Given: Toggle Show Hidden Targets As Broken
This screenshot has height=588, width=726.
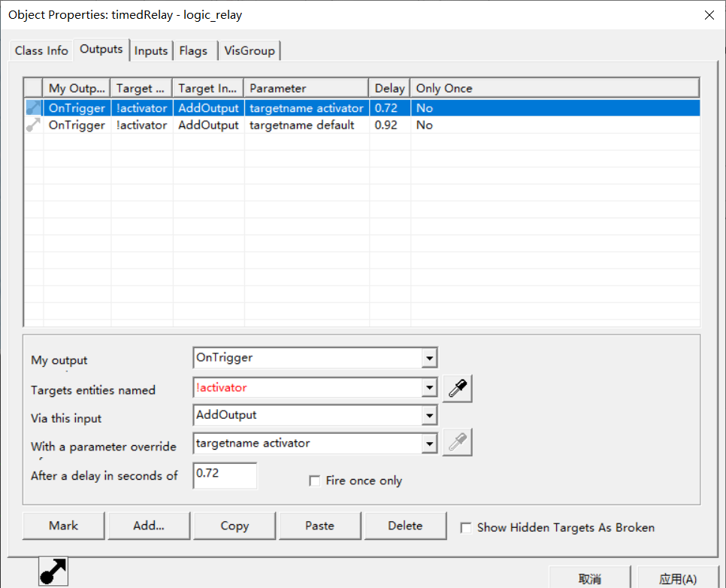Looking at the screenshot, I should tap(466, 528).
